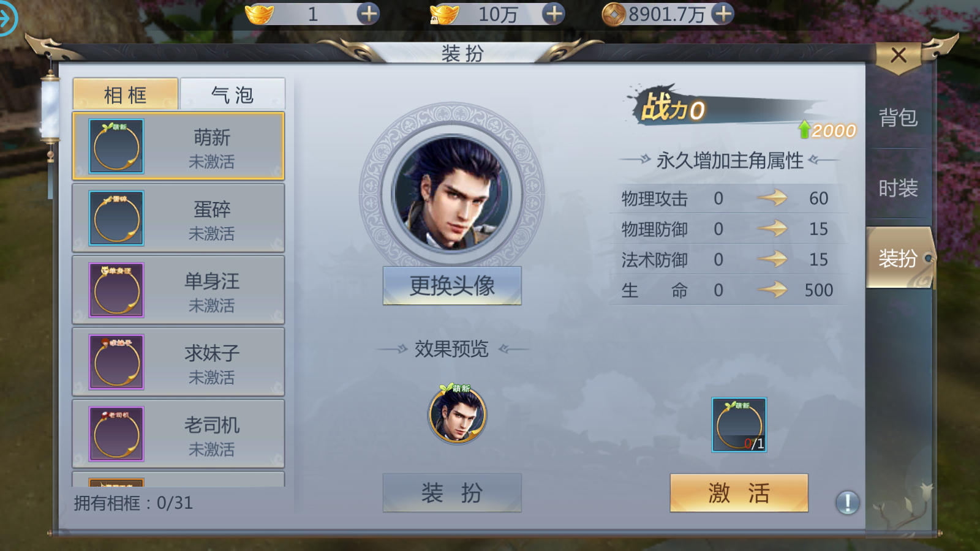The image size is (980, 551).
Task: Select the 蛋碎 frame icon
Action: tap(116, 218)
